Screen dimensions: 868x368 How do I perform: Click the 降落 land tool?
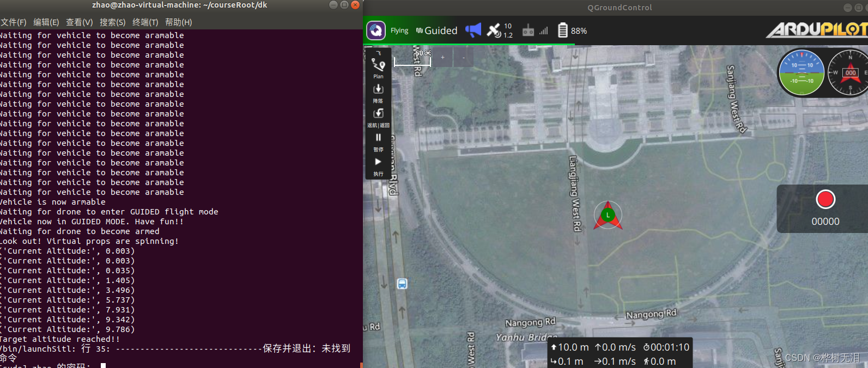(378, 93)
